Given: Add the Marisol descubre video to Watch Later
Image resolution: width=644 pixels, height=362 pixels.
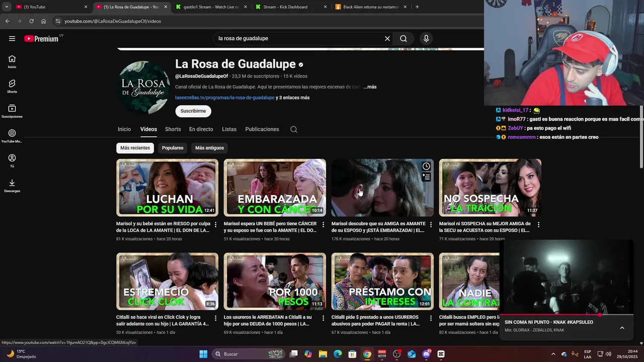Looking at the screenshot, I should pyautogui.click(x=426, y=166).
